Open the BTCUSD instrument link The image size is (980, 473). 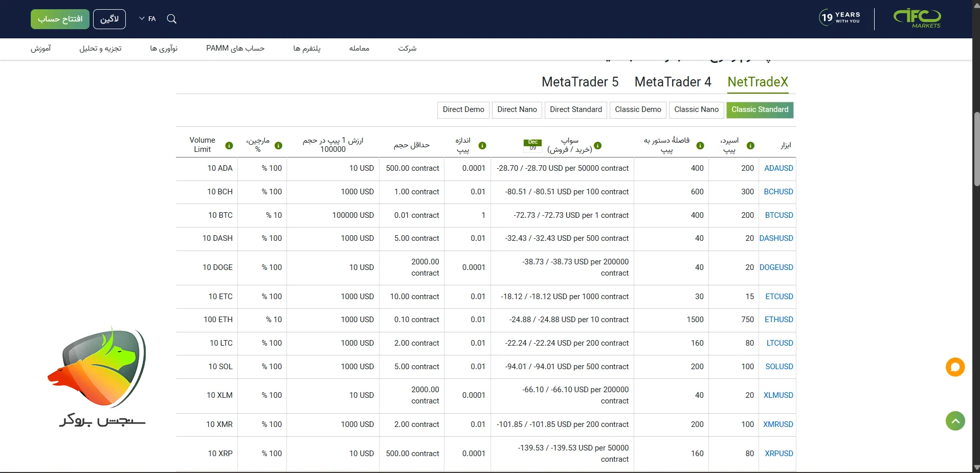[x=778, y=215]
